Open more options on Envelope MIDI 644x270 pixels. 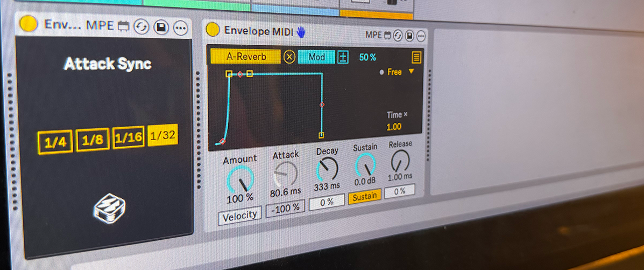(421, 37)
